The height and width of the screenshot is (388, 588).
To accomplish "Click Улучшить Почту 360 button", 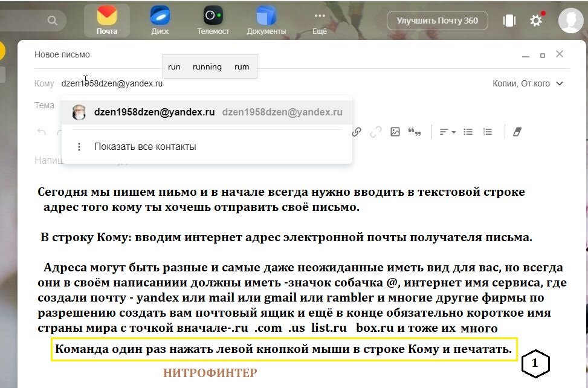I will [x=438, y=20].
